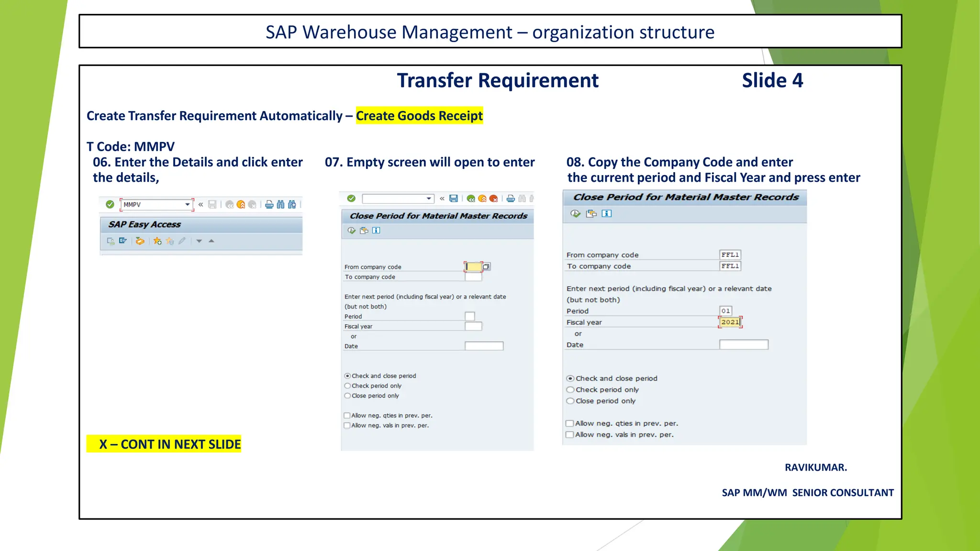Click orange Exit icon in step 07 toolbar
Viewport: 980px width, 551px height.
pos(482,198)
